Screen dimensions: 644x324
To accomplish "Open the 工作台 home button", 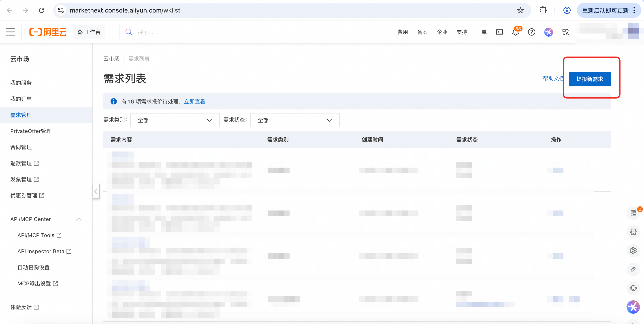I will coord(89,32).
